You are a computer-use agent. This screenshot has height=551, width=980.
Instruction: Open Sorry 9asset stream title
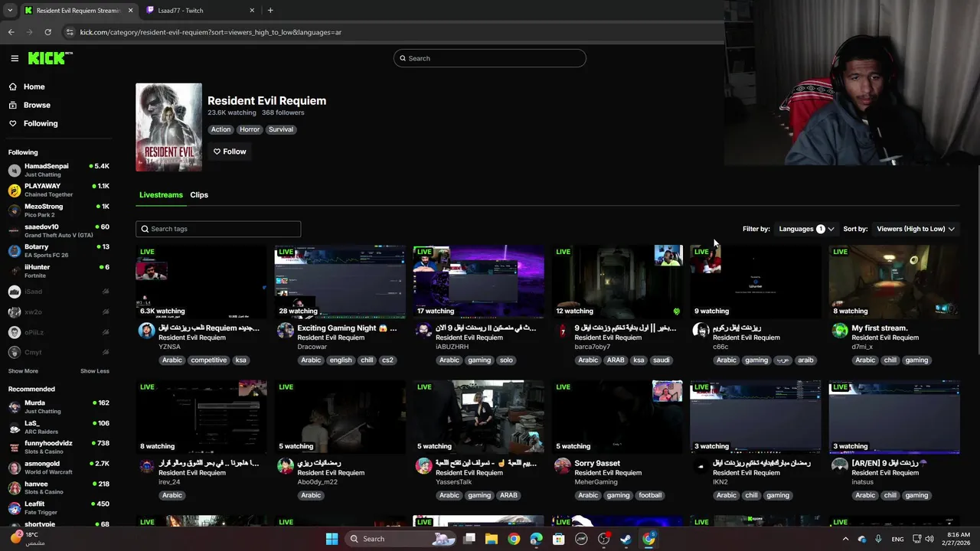click(597, 464)
